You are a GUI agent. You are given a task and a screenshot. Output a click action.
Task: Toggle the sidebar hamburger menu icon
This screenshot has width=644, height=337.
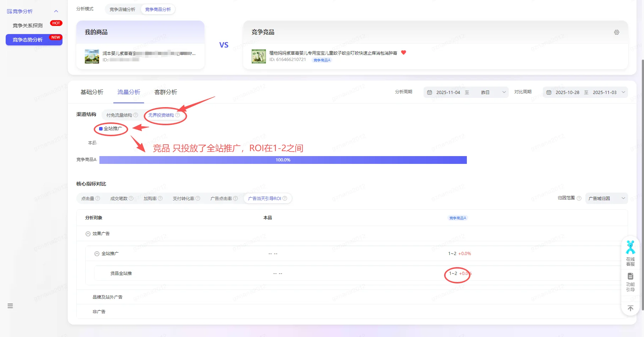[10, 306]
